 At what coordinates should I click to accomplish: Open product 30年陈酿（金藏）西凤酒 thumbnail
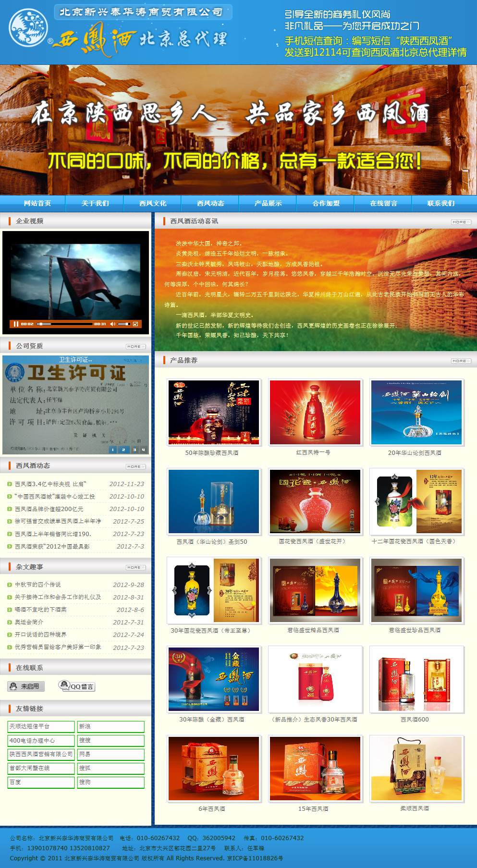[x=214, y=679]
